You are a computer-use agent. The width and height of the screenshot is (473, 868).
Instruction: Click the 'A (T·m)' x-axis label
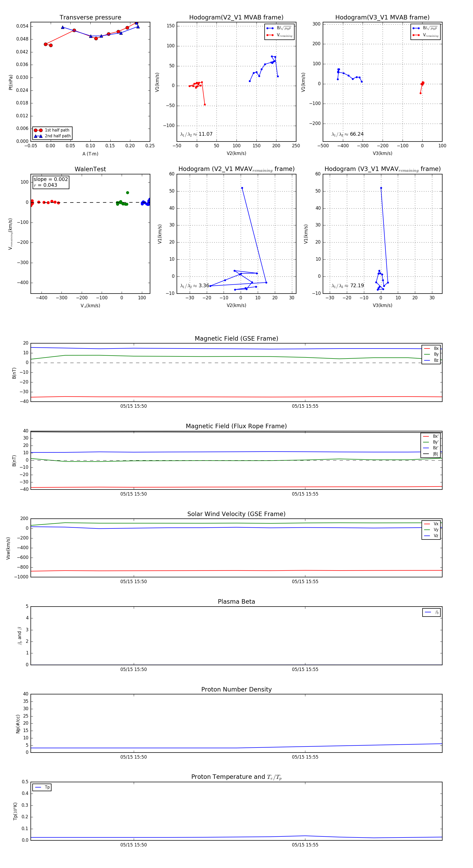click(90, 154)
